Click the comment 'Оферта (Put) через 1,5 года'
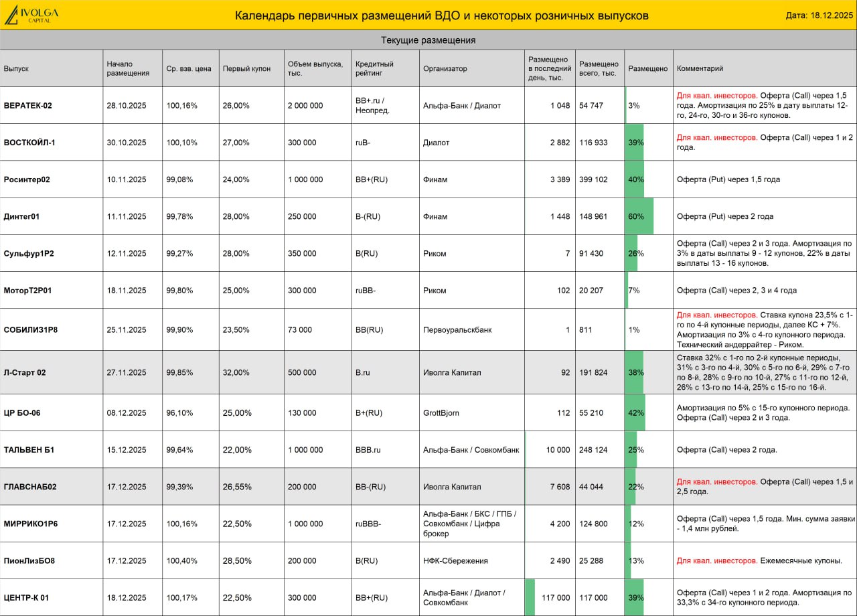 [728, 179]
